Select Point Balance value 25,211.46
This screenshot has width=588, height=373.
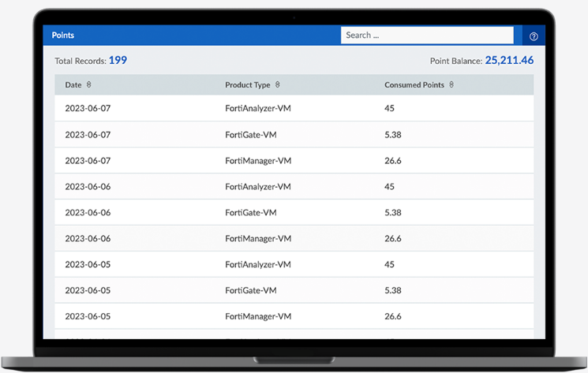pyautogui.click(x=509, y=60)
